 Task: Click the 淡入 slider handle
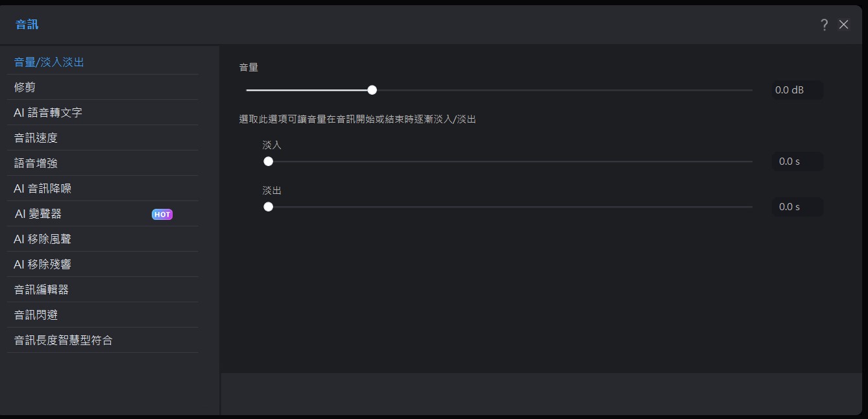coord(268,162)
